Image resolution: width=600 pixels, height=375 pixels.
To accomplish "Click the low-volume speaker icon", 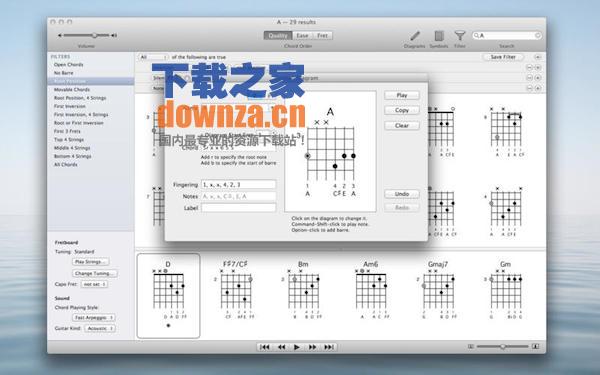I will pos(60,36).
